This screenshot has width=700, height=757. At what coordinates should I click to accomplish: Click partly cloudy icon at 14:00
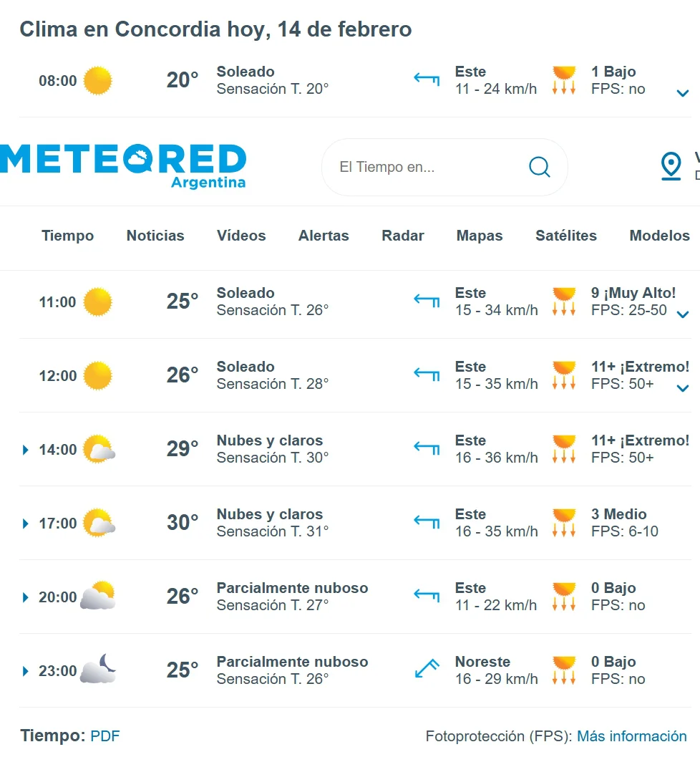pyautogui.click(x=99, y=450)
